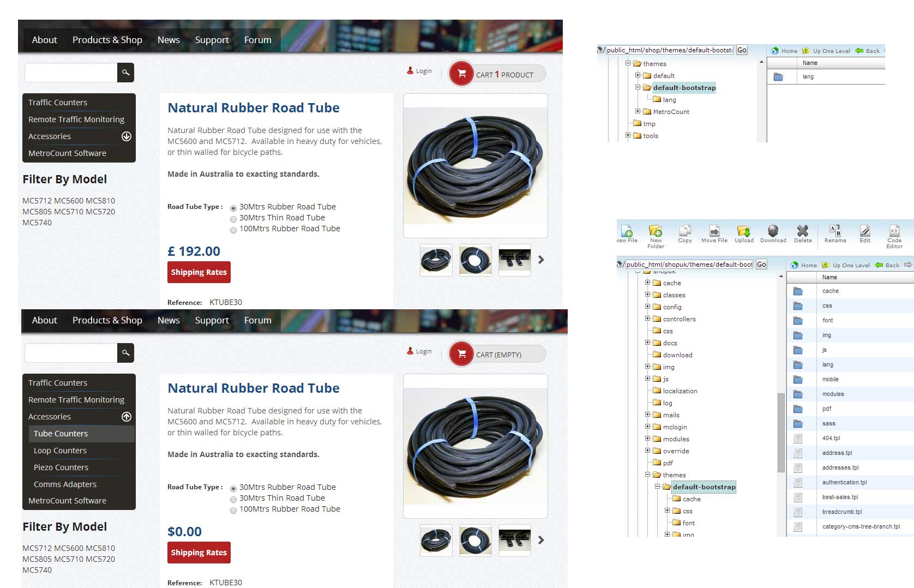Screen dimensions: 914x588
Task: Select 30Mtrs Thin Road Tube in top page
Action: pos(233,219)
